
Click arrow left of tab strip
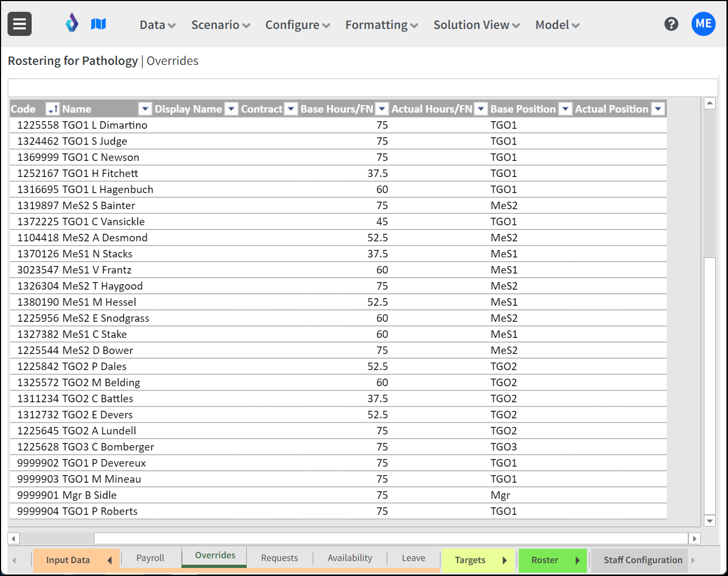pos(14,560)
